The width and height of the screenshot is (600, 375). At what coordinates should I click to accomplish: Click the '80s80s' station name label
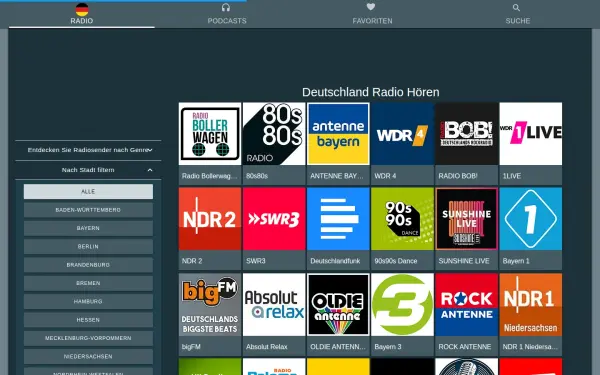[257, 176]
